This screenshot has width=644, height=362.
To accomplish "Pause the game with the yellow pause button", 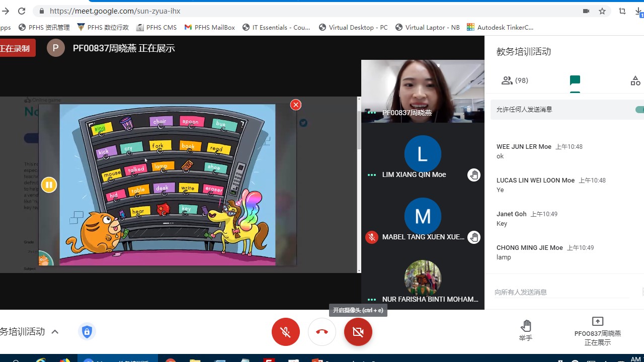I will (x=49, y=185).
